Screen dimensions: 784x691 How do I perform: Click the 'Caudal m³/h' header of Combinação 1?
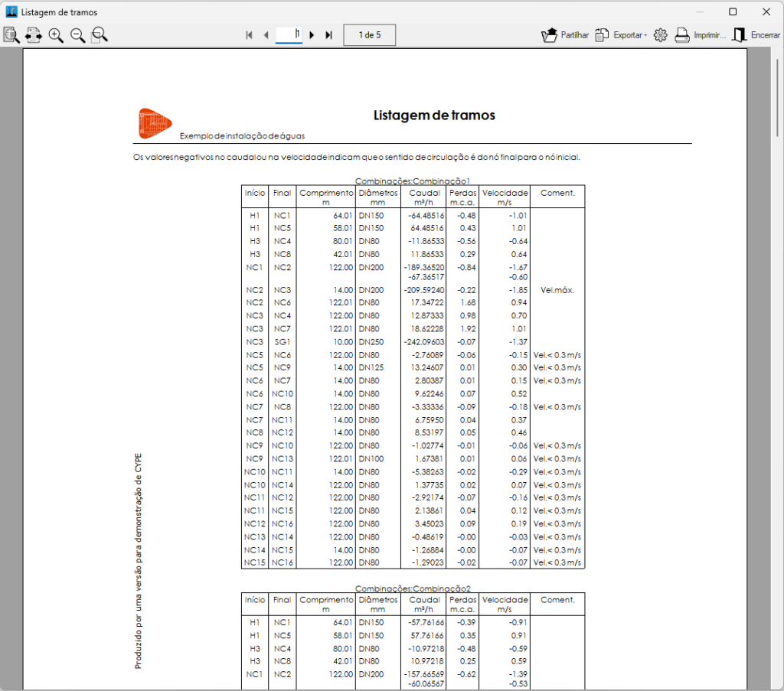[x=423, y=197]
